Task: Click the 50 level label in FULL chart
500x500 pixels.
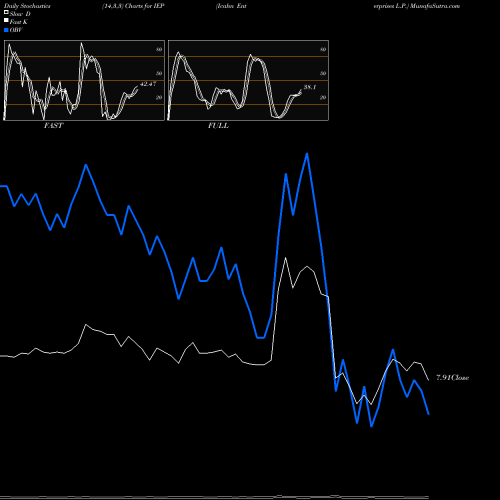Action: [x=323, y=73]
